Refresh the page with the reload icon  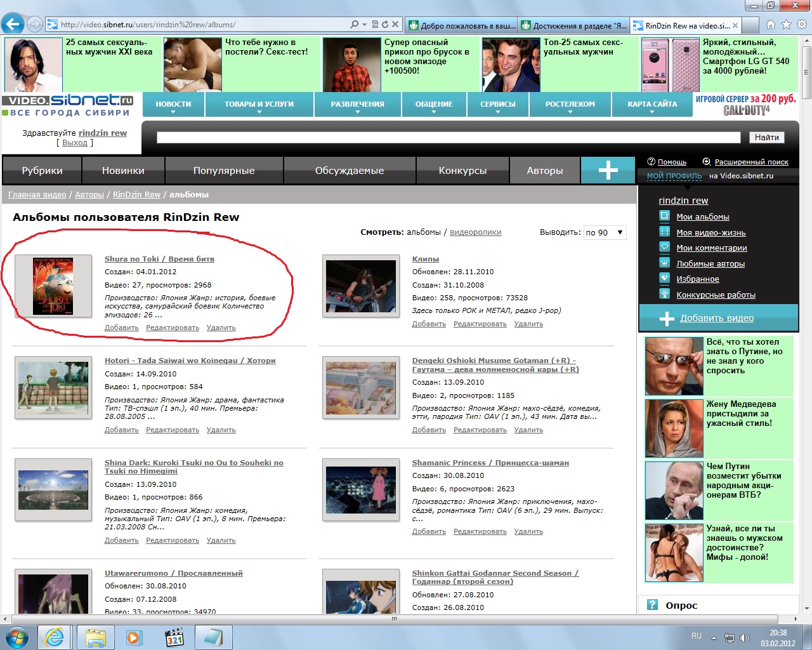point(384,25)
